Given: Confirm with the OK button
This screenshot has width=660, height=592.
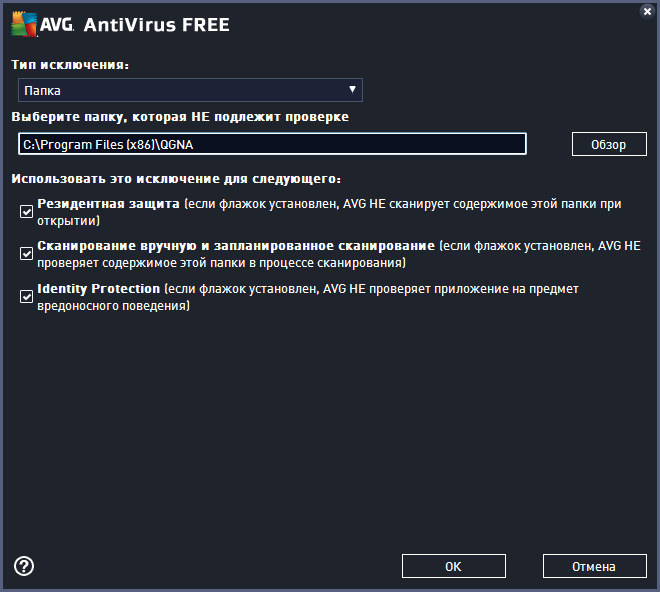Looking at the screenshot, I should click(454, 566).
